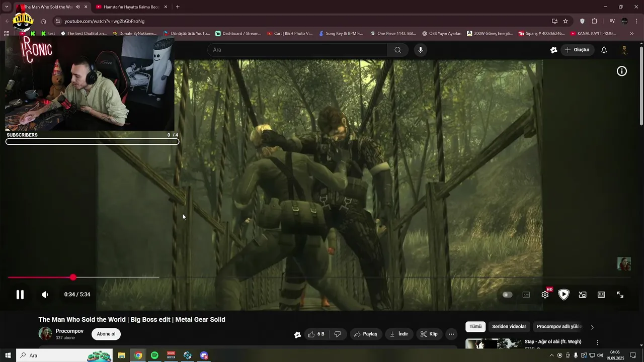Select the 'Procompov adlı yükle...' chip
This screenshot has width=644, height=362.
[558, 327]
